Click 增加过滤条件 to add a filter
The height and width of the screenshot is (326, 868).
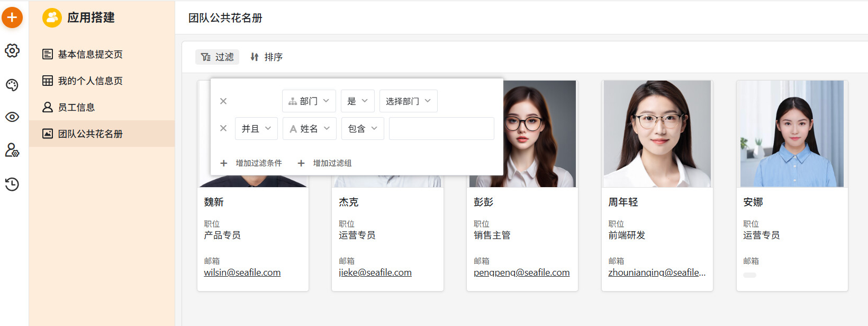pyautogui.click(x=251, y=163)
